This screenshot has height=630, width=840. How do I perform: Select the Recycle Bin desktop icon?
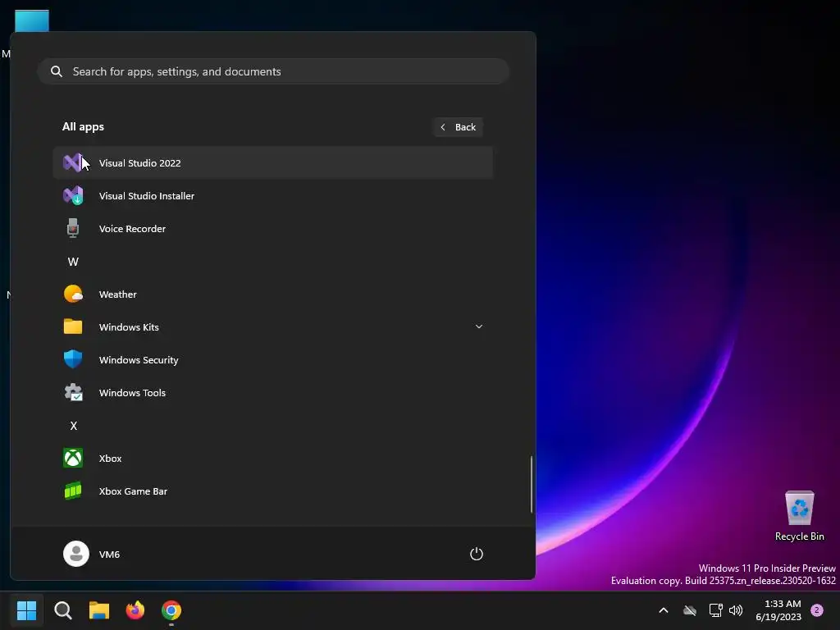coord(799,515)
